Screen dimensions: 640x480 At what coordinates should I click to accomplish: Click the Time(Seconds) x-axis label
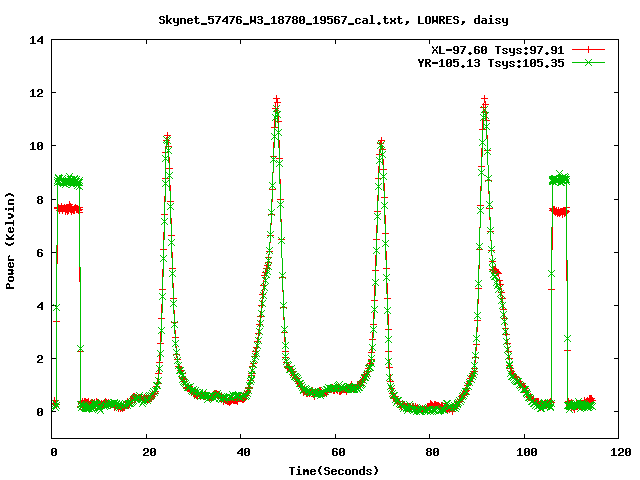tap(335, 469)
